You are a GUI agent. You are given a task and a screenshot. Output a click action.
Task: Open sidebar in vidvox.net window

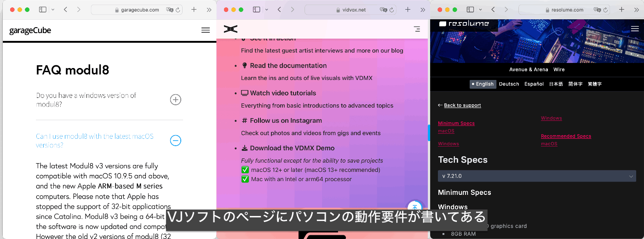pyautogui.click(x=256, y=9)
